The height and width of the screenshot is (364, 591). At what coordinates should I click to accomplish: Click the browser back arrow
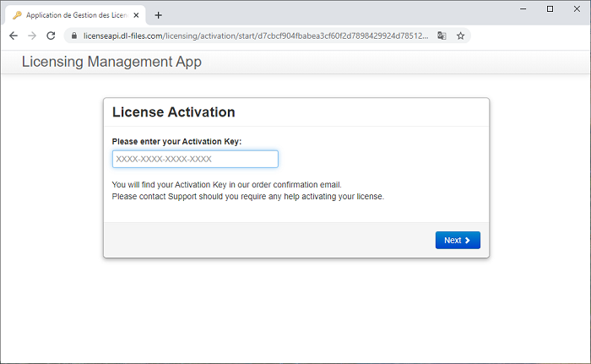coord(13,36)
